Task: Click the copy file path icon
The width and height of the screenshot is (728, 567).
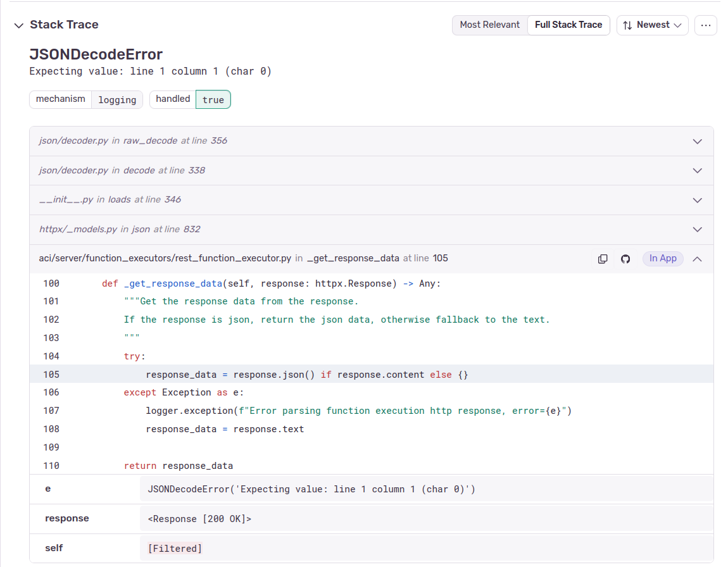Action: pos(603,259)
